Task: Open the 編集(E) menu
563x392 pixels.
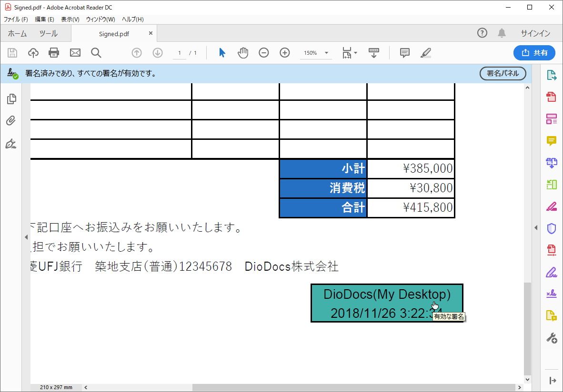Action: click(x=44, y=20)
